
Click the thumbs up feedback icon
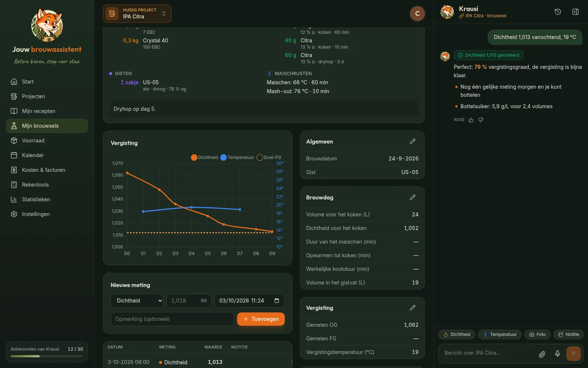(471, 120)
